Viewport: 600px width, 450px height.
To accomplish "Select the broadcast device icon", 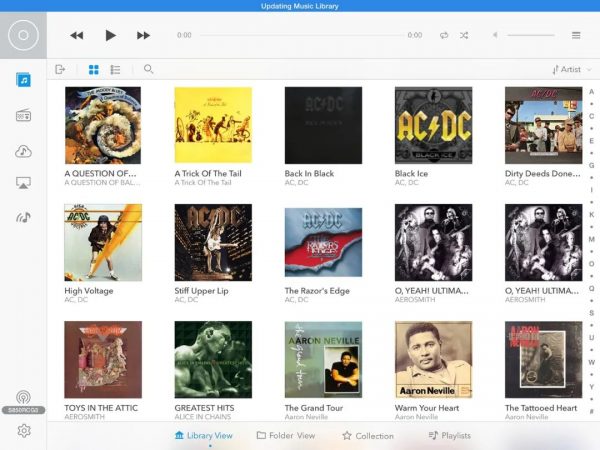I will tap(23, 398).
